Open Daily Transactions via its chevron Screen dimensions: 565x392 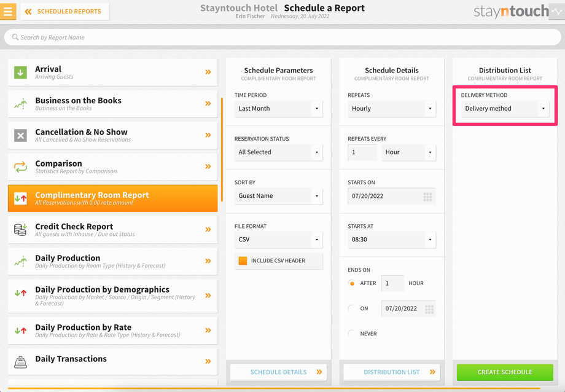(208, 361)
